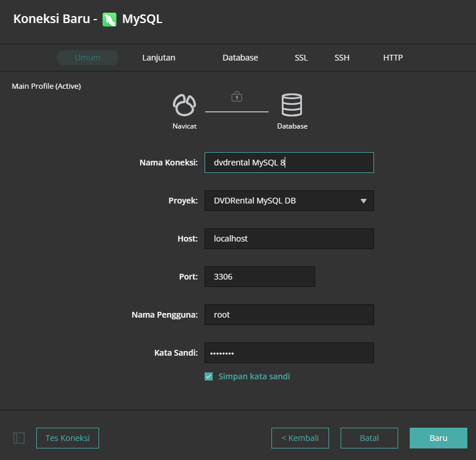This screenshot has height=460, width=476.
Task: Click the Batal button
Action: pyautogui.click(x=369, y=438)
